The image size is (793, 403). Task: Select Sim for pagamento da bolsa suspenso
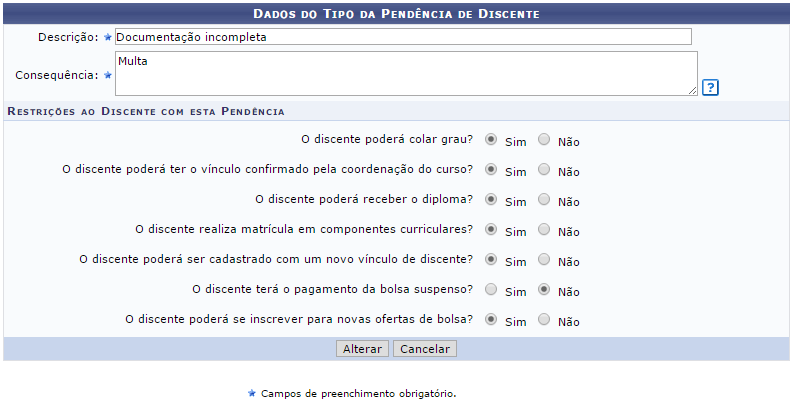coord(491,290)
